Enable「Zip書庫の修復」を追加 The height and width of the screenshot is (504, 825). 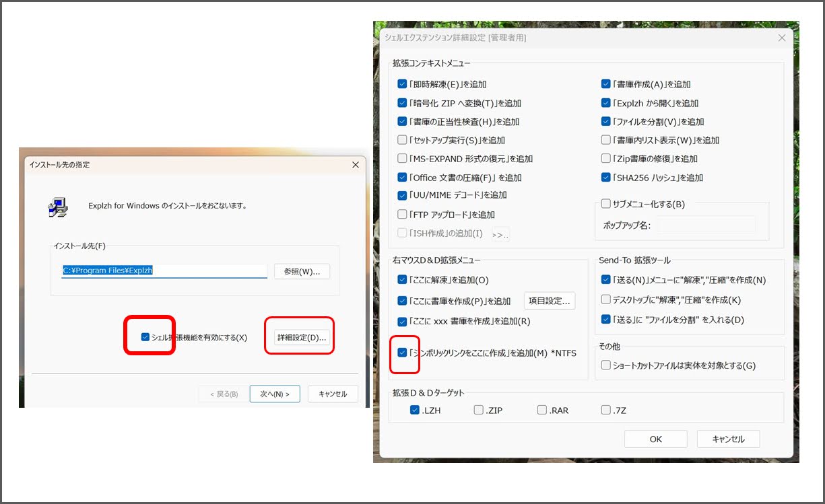(x=605, y=159)
